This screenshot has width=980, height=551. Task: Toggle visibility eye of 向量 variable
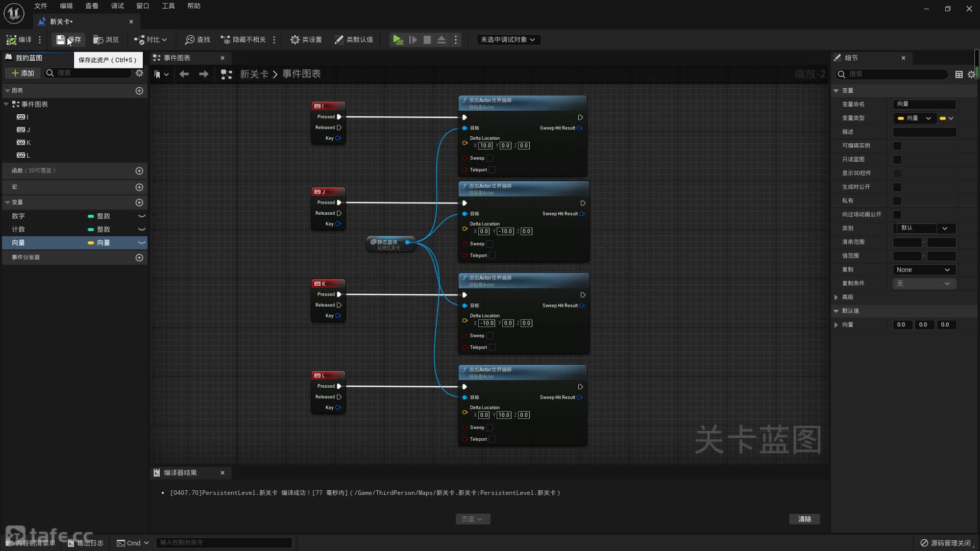click(x=142, y=243)
